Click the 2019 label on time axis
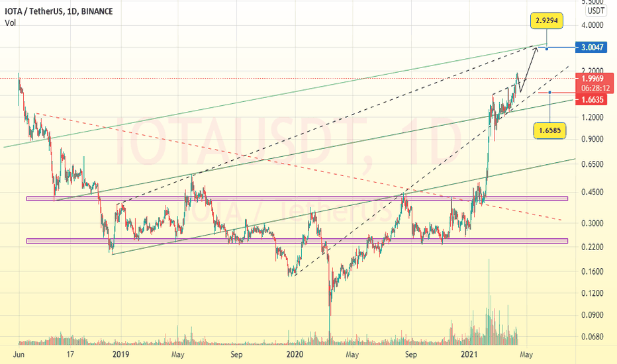 point(120,355)
